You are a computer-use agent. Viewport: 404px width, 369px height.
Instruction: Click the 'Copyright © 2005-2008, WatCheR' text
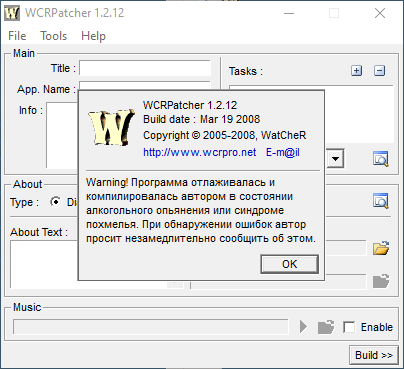(x=224, y=135)
